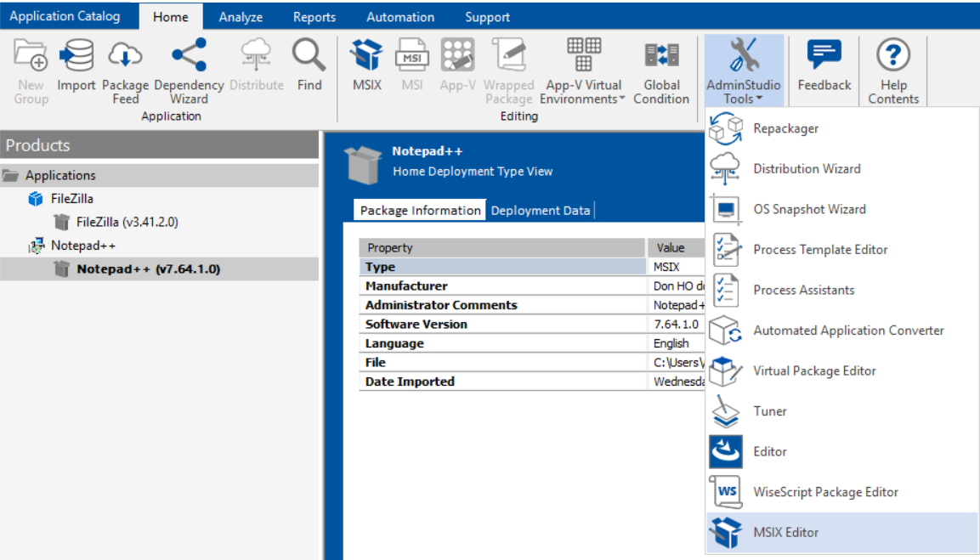Screen dimensions: 980x560
Task: Open OS Snapshot Wizard
Action: click(841, 209)
